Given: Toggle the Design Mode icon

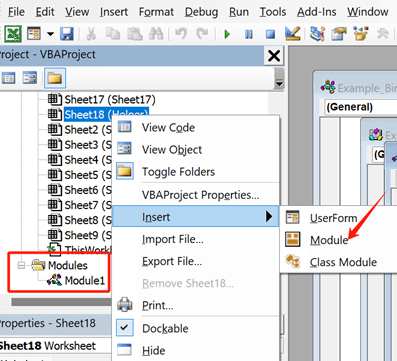Looking at the screenshot, I should pyautogui.click(x=293, y=33).
